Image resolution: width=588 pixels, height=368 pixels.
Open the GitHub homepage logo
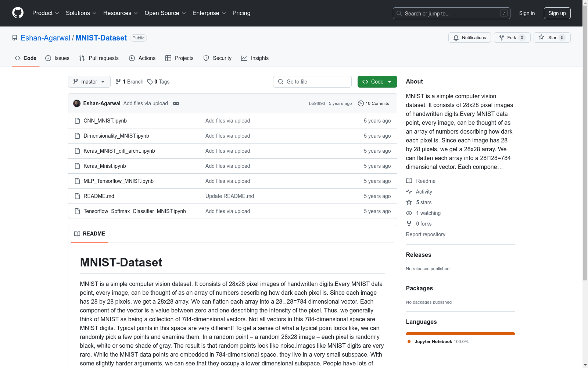18,13
